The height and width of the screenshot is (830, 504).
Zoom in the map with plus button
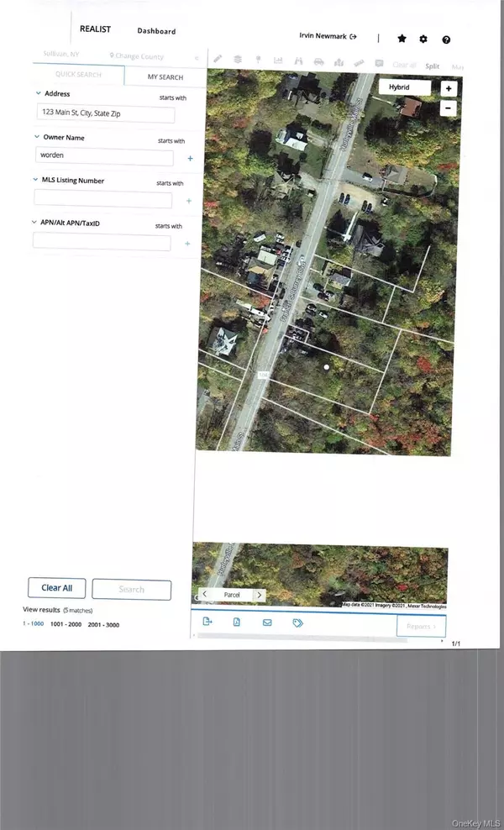[x=449, y=88]
